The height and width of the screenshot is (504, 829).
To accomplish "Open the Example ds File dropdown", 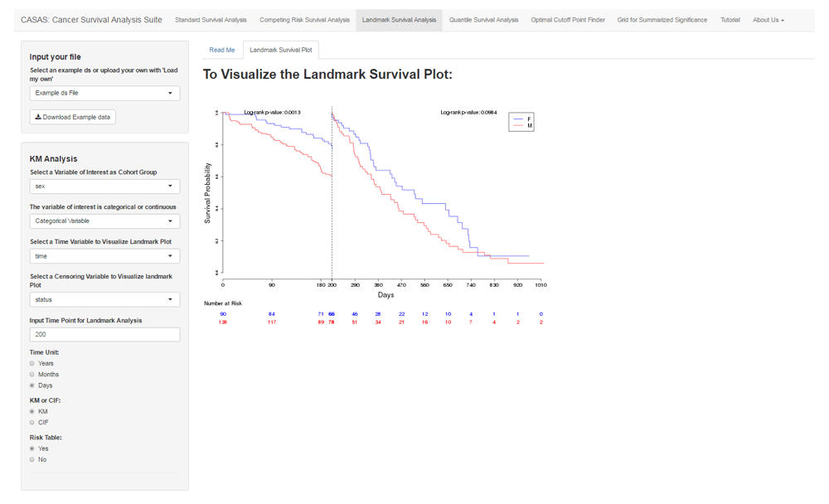I will coord(104,93).
